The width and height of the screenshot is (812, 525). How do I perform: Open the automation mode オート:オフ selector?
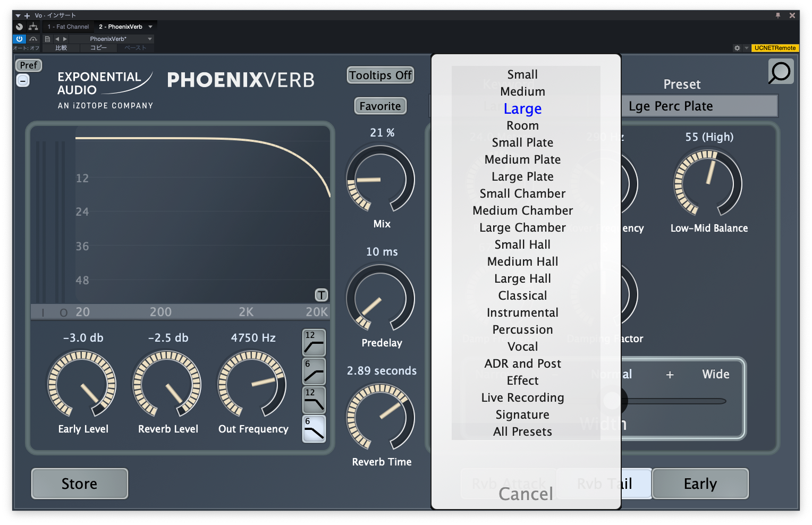point(27,48)
